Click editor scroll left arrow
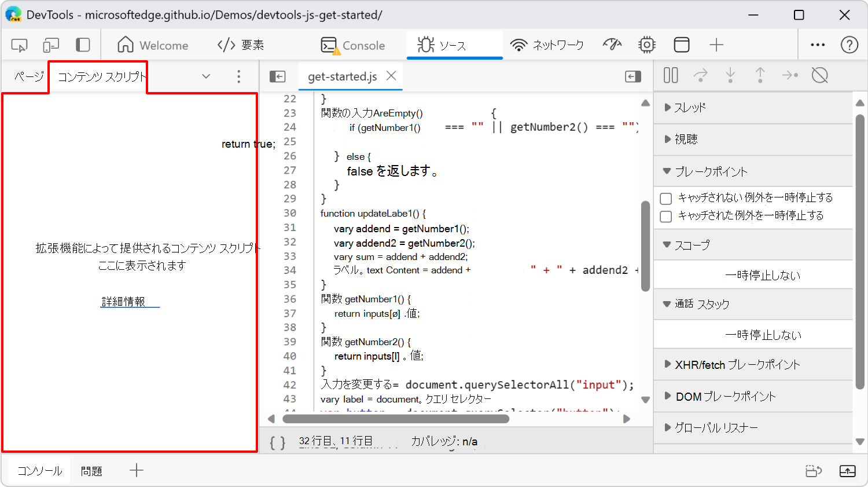The width and height of the screenshot is (868, 487). pyautogui.click(x=271, y=419)
